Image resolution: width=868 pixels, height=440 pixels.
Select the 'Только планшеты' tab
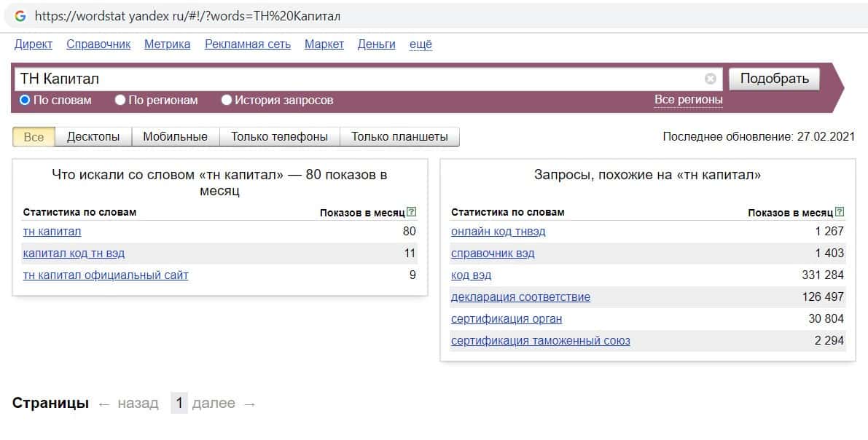(x=399, y=137)
